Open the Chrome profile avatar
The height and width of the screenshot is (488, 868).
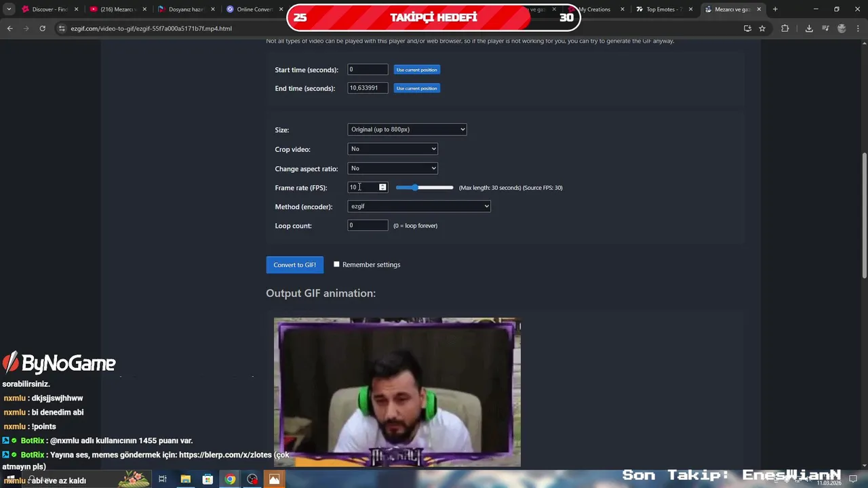point(842,28)
